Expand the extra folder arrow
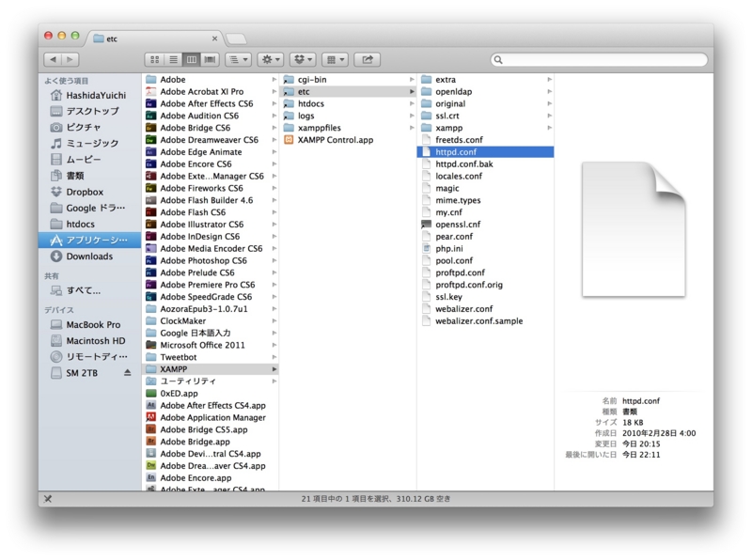 click(x=549, y=80)
